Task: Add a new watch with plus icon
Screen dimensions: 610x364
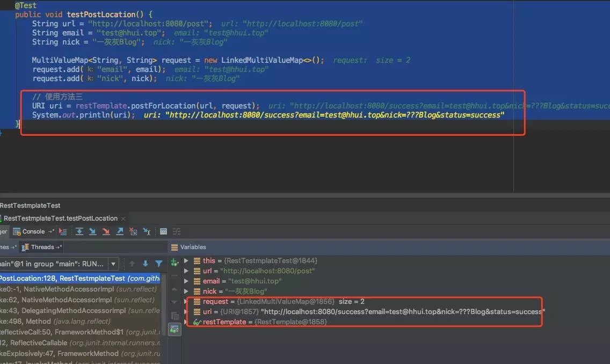Action: (175, 263)
